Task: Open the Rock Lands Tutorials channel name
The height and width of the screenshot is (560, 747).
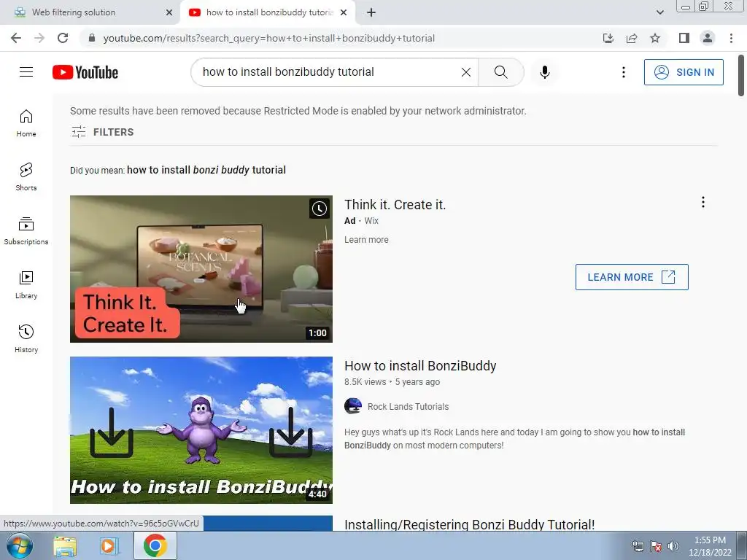Action: pos(408,407)
